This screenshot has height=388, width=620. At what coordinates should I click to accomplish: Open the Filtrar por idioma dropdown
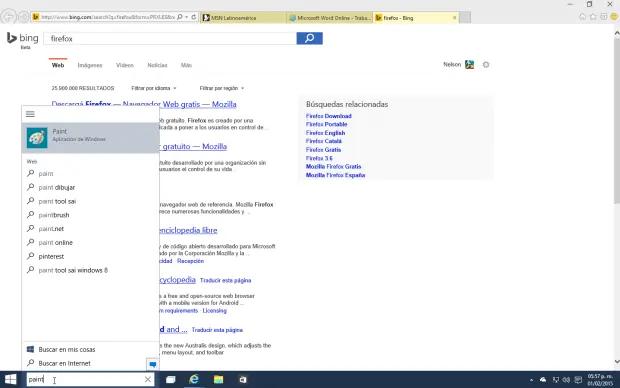154,88
